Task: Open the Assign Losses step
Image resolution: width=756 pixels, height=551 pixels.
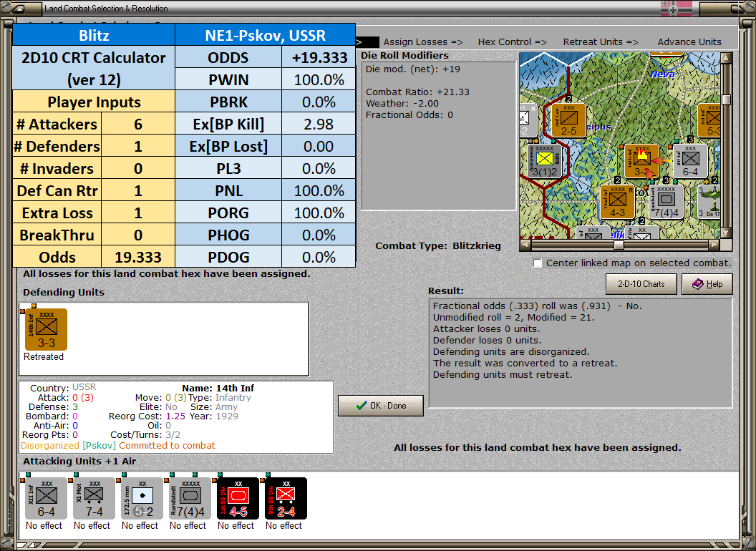Action: 423,42
